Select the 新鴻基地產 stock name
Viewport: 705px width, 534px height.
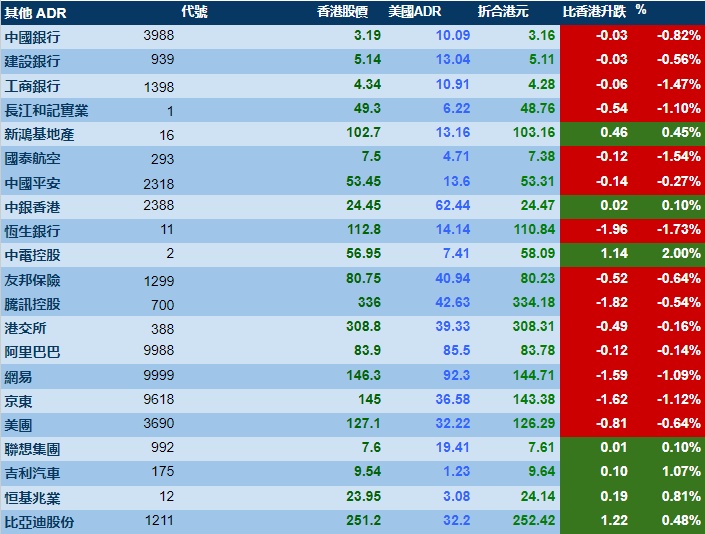[40, 134]
